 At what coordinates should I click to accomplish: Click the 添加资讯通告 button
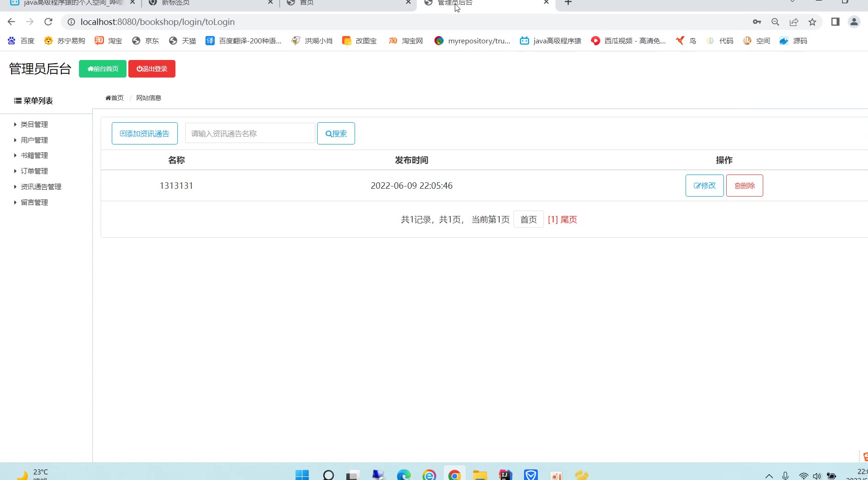(x=145, y=133)
